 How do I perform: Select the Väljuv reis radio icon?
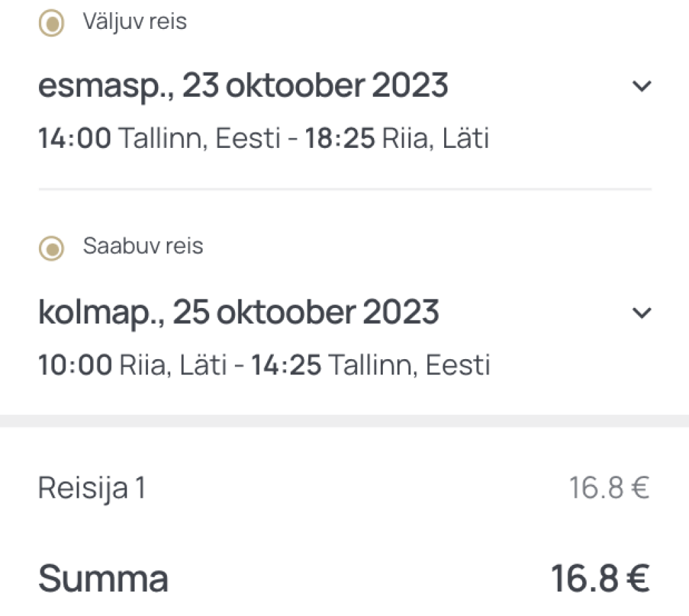(x=52, y=24)
